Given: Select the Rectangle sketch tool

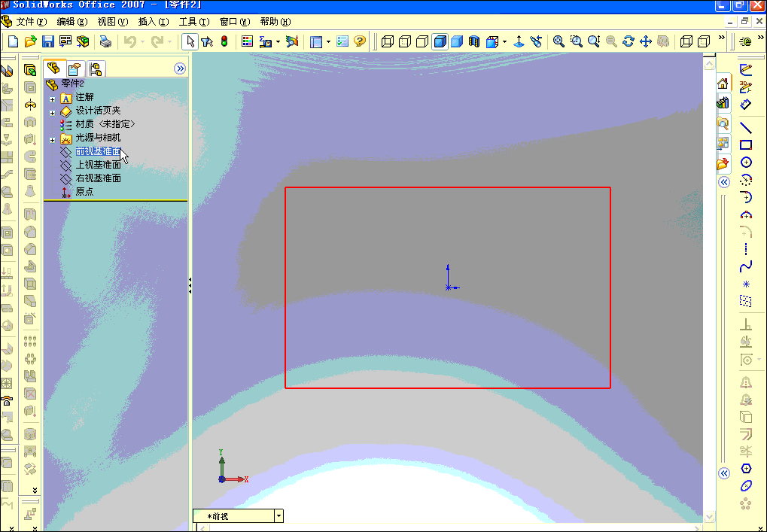Looking at the screenshot, I should pos(745,144).
